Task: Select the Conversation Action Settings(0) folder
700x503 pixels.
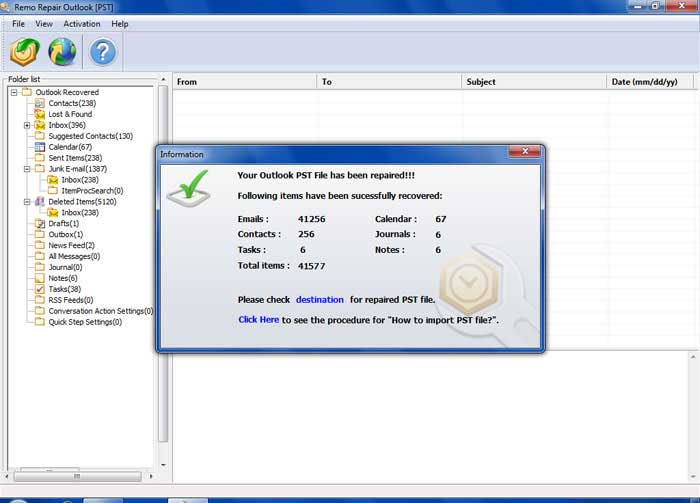Action: point(100,311)
